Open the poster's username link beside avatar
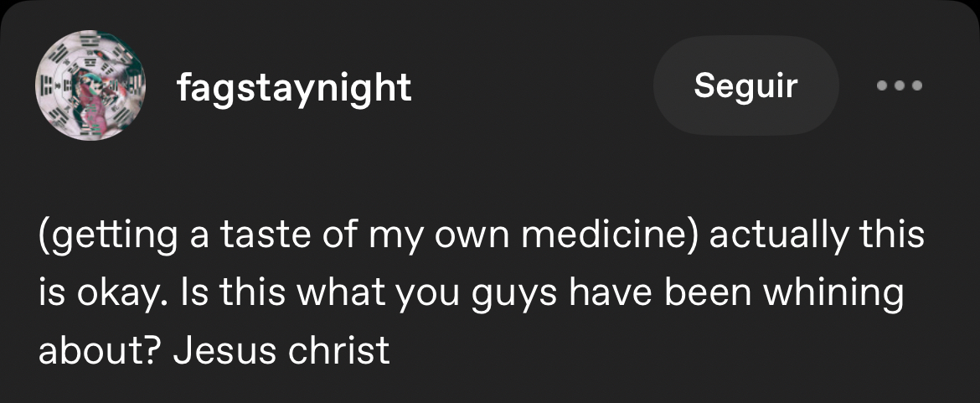The height and width of the screenshot is (403, 980). pyautogui.click(x=294, y=87)
